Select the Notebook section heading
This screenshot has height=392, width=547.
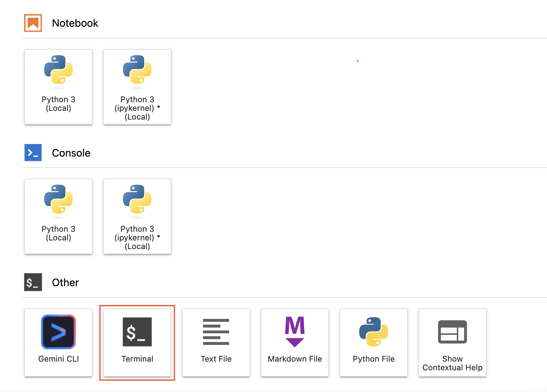75,23
